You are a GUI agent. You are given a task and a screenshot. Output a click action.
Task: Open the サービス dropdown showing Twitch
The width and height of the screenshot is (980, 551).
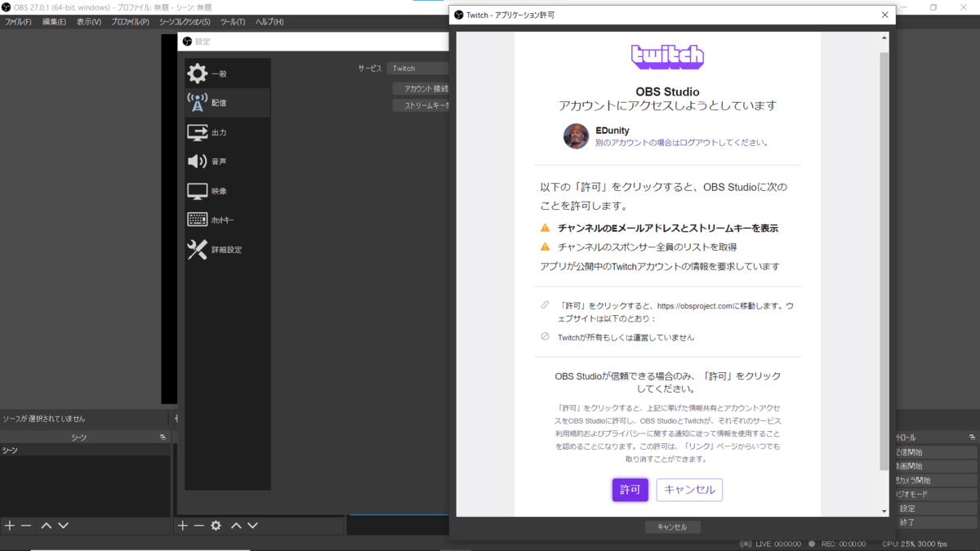(x=418, y=69)
